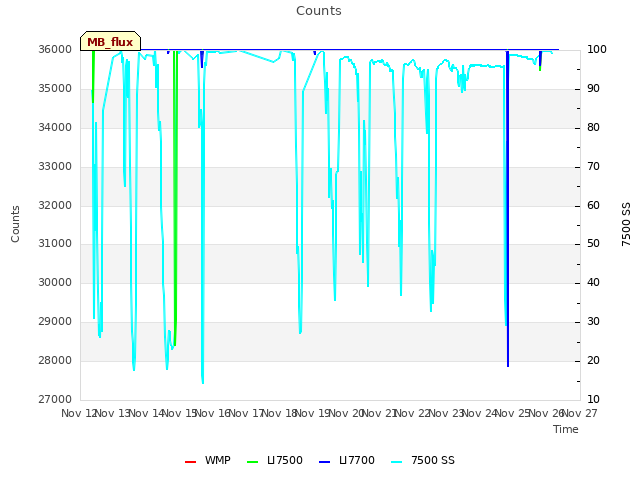Click the Nov 19 date label
This screenshot has height=480, width=640.
(x=313, y=413)
